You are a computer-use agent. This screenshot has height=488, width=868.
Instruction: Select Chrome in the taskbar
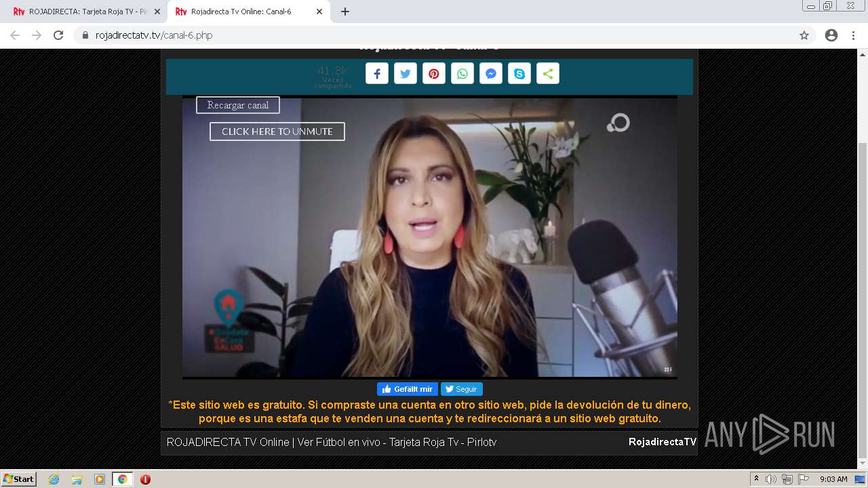[x=123, y=479]
